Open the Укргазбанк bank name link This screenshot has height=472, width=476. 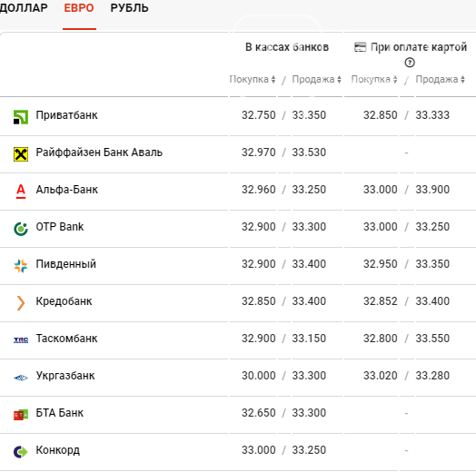point(65,376)
